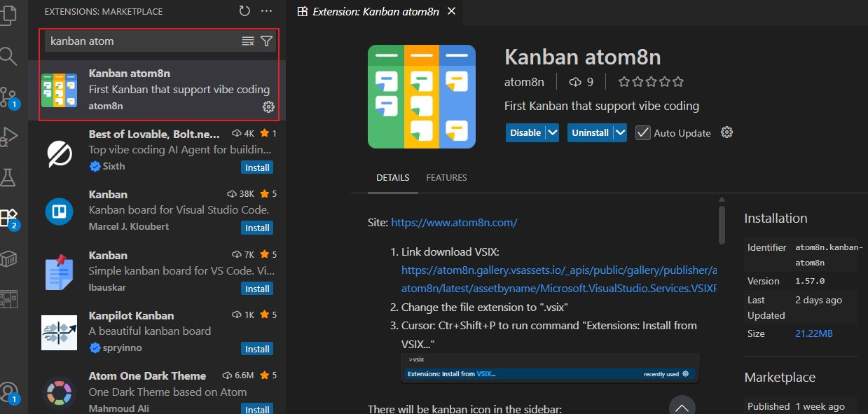The image size is (868, 414).
Task: Open the Search view in activity bar
Action: (x=8, y=55)
